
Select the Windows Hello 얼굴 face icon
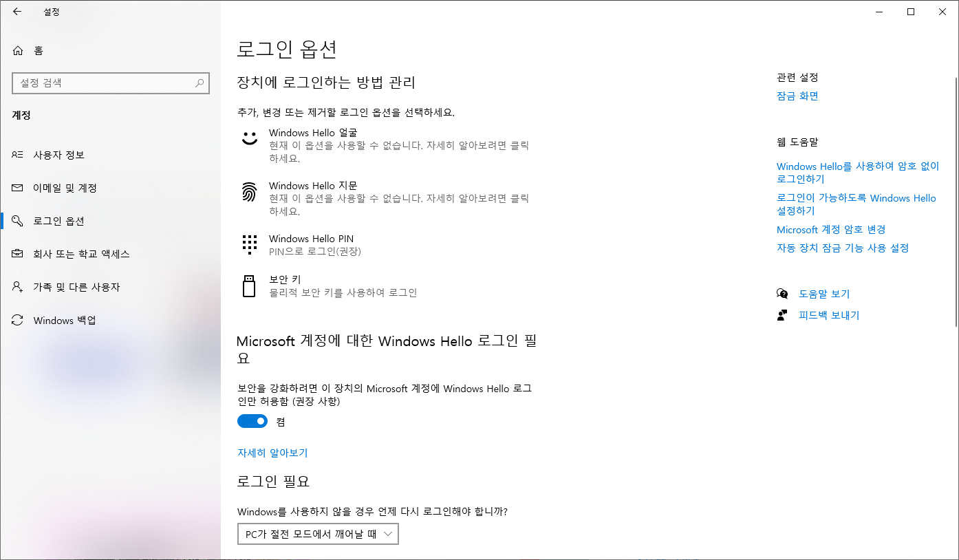point(248,138)
